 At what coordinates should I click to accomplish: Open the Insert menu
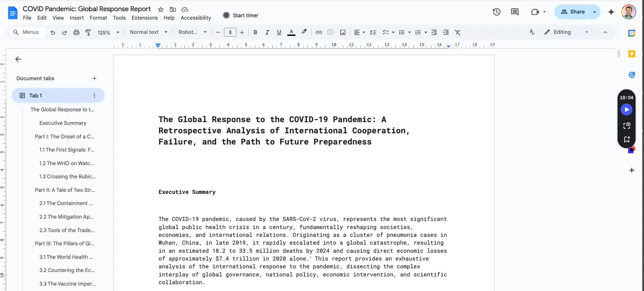pyautogui.click(x=77, y=18)
